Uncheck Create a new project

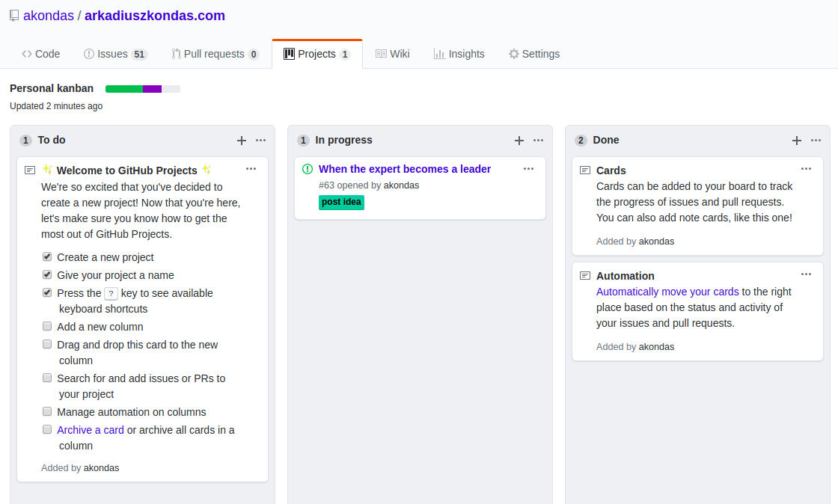47,256
